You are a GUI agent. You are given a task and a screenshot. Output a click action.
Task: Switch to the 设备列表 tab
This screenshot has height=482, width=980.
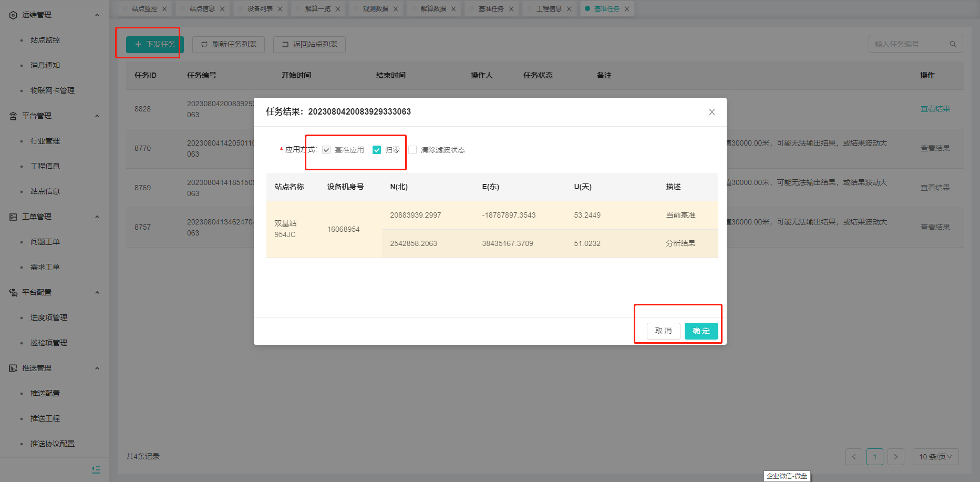tap(260, 9)
